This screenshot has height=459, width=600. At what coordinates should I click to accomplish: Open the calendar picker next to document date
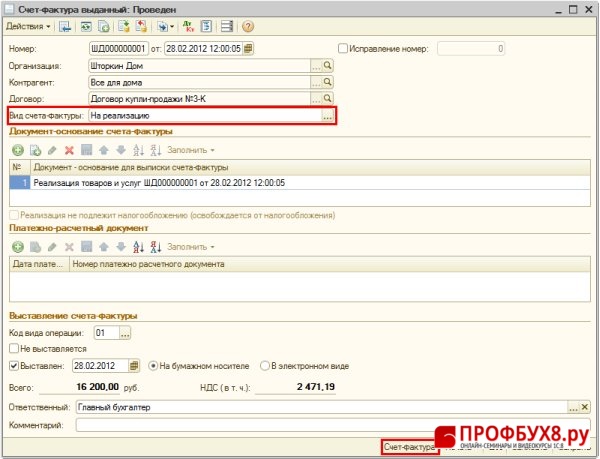coord(248,48)
